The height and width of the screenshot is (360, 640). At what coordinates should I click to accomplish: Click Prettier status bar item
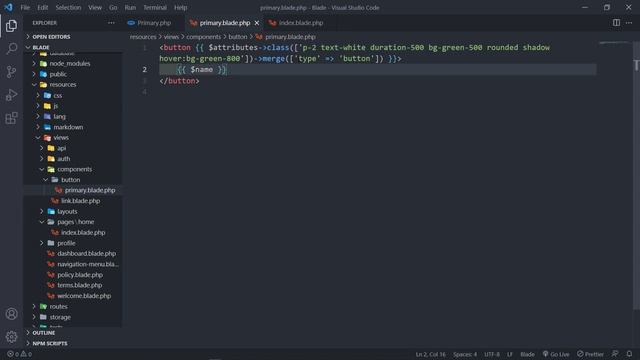click(x=590, y=354)
